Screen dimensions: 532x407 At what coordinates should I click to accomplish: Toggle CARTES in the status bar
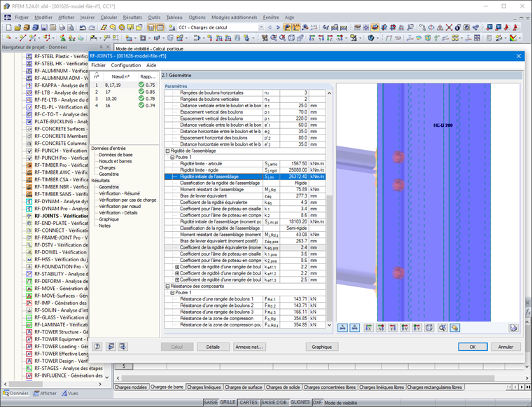pos(248,402)
